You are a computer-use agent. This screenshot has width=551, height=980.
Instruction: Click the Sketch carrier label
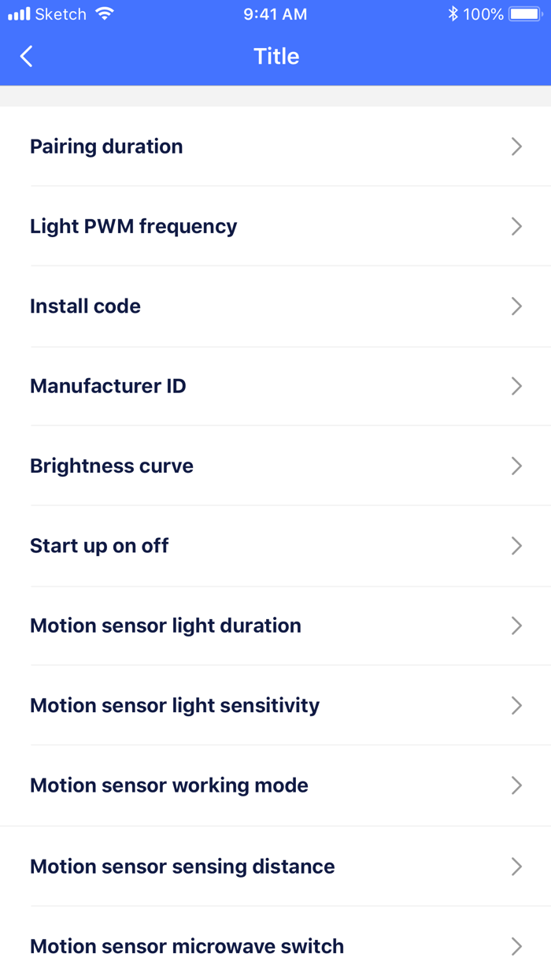tap(63, 13)
